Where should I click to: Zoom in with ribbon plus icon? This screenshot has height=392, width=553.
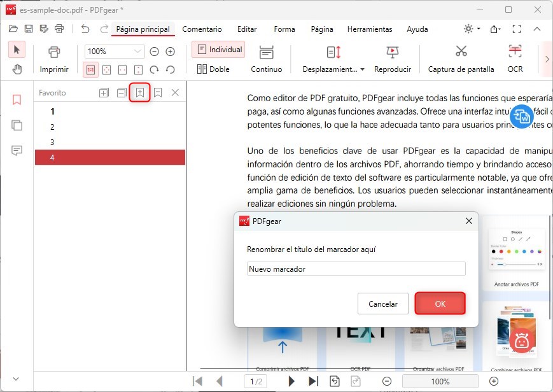[171, 52]
